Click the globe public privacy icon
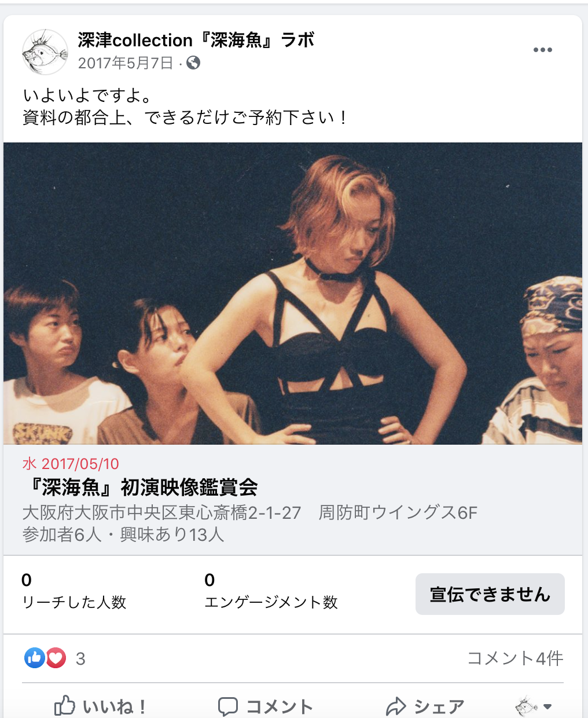The width and height of the screenshot is (588, 718). click(x=194, y=63)
